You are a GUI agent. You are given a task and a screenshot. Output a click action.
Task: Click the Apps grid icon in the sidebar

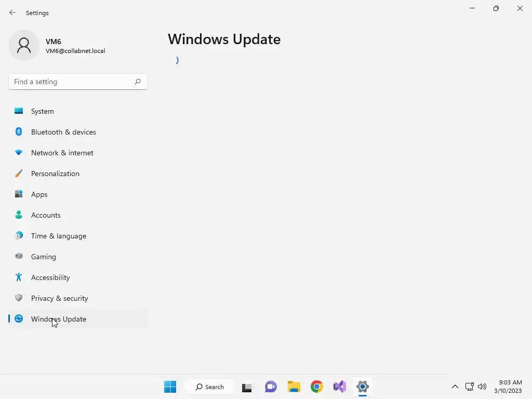19,194
